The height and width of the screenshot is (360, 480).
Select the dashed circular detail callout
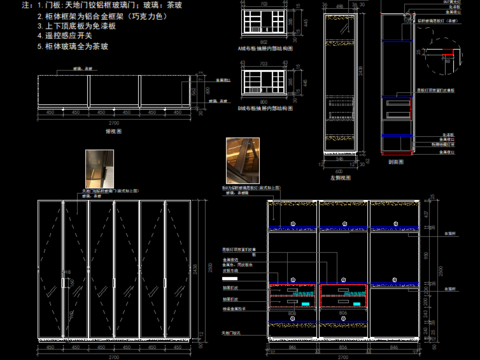pyautogui.click(x=444, y=56)
